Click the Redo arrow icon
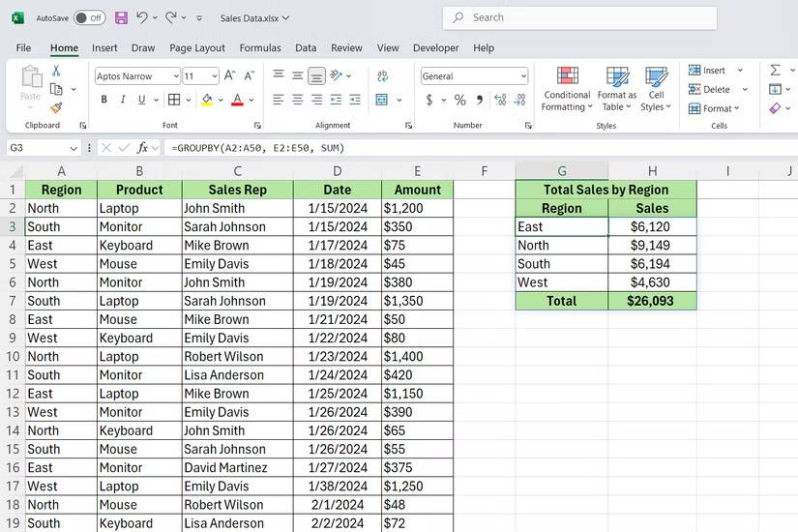Image resolution: width=798 pixels, height=532 pixels. point(171,17)
